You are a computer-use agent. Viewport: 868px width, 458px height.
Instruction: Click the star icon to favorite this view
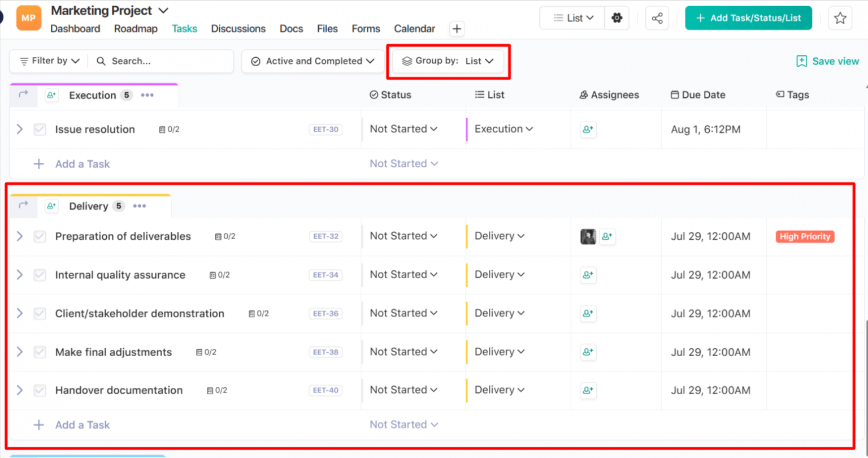click(840, 18)
